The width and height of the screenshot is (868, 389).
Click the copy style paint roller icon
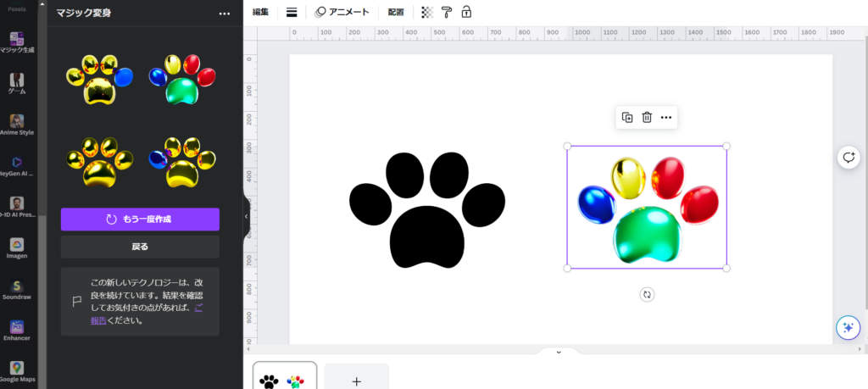447,12
